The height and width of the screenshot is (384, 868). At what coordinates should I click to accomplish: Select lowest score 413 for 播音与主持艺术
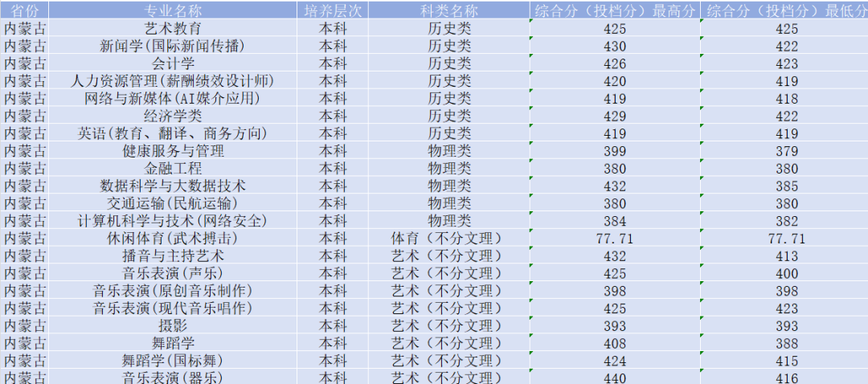(x=784, y=255)
